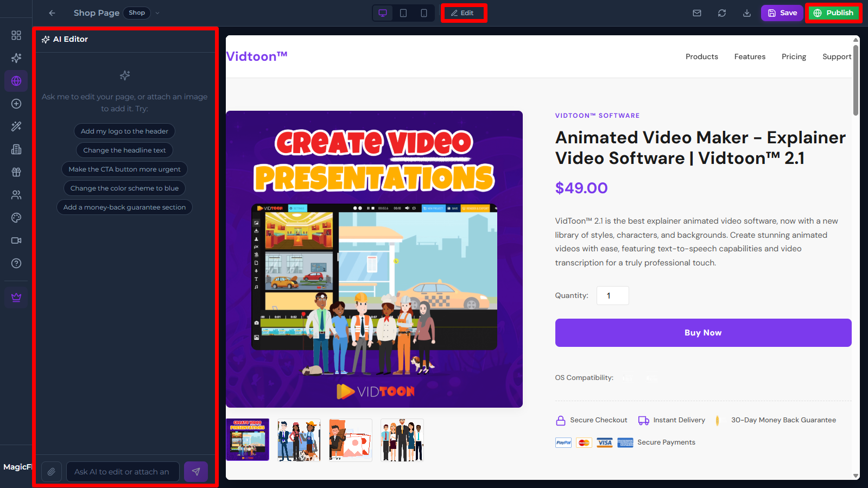868x488 pixels.
Task: Attach an image with the paperclip icon
Action: coord(52,472)
